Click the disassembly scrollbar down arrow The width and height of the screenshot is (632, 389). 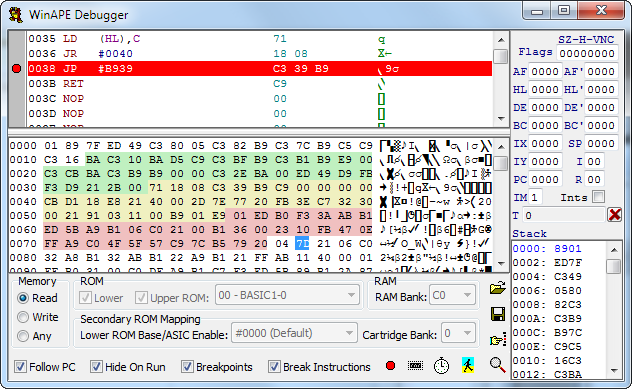click(501, 119)
